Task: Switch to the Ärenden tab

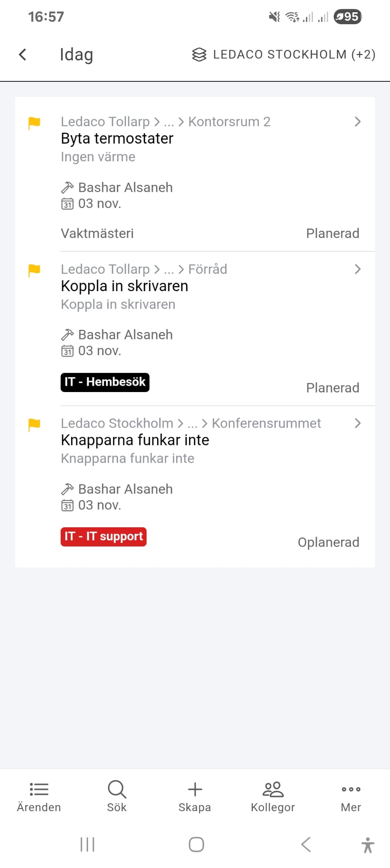Action: click(x=39, y=796)
